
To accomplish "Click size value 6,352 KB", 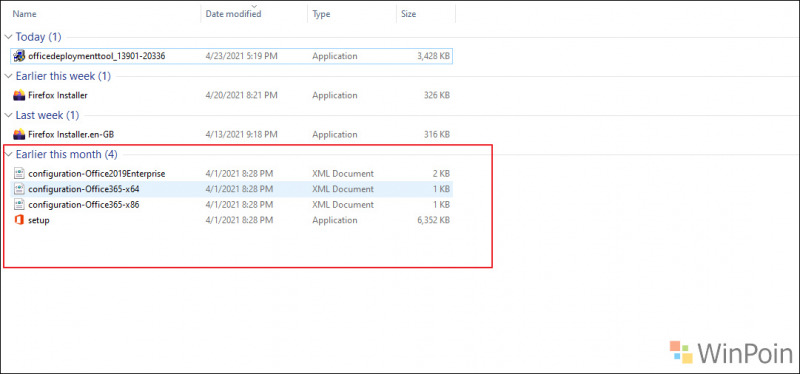I will 433,220.
